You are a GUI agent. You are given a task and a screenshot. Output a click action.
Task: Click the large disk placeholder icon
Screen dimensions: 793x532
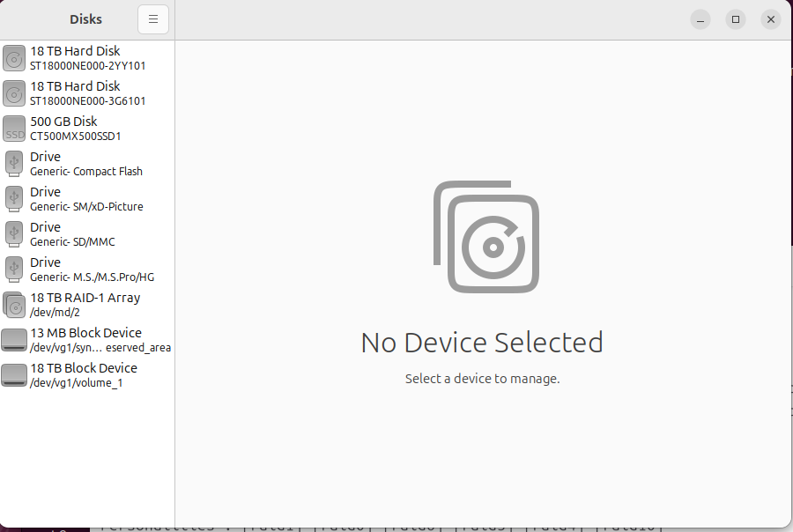coord(485,237)
